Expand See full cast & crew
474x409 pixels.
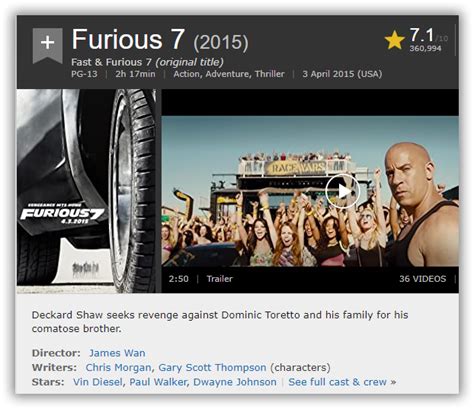click(x=342, y=382)
